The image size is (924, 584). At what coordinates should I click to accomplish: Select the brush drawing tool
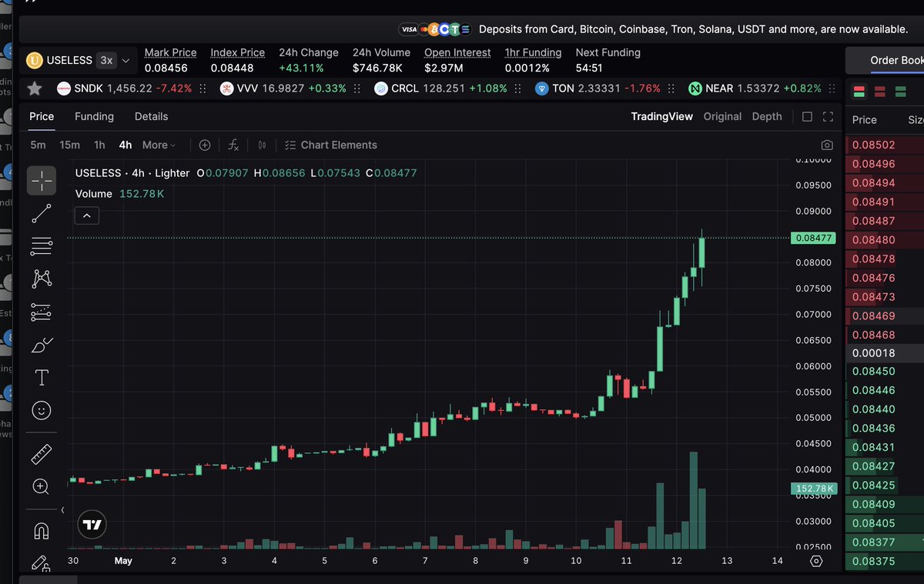[42, 345]
